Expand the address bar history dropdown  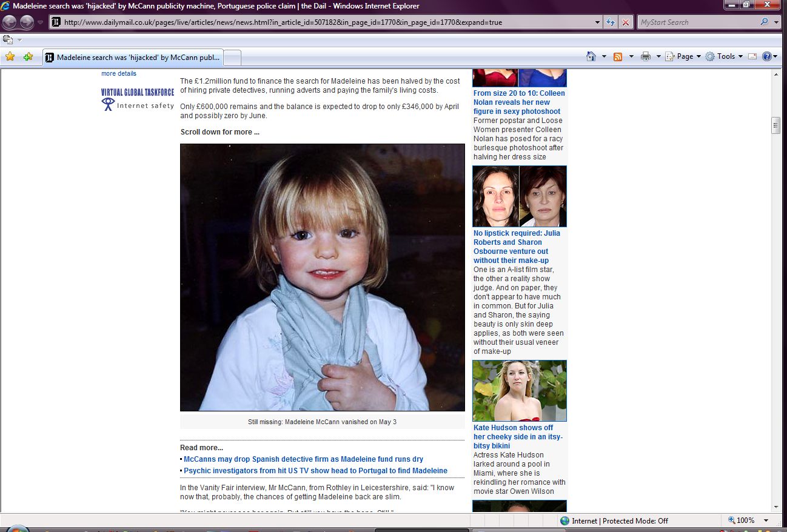598,22
